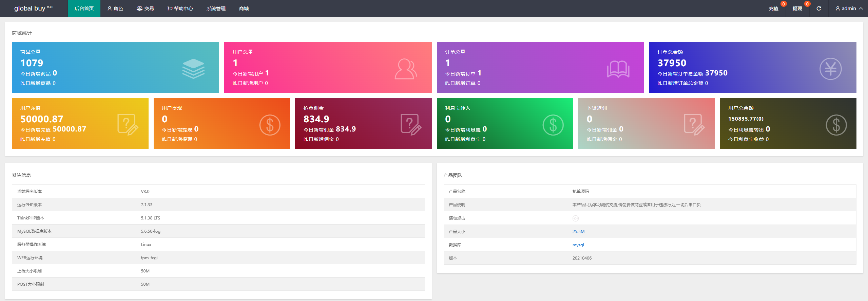
Task: Click the MySQL version value 5.6.50-log
Action: pos(151,231)
